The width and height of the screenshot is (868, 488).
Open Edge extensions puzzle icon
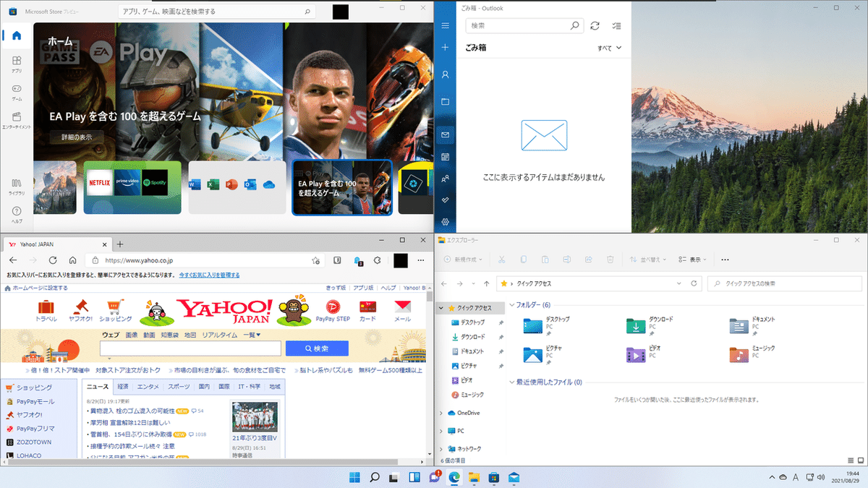pos(378,260)
